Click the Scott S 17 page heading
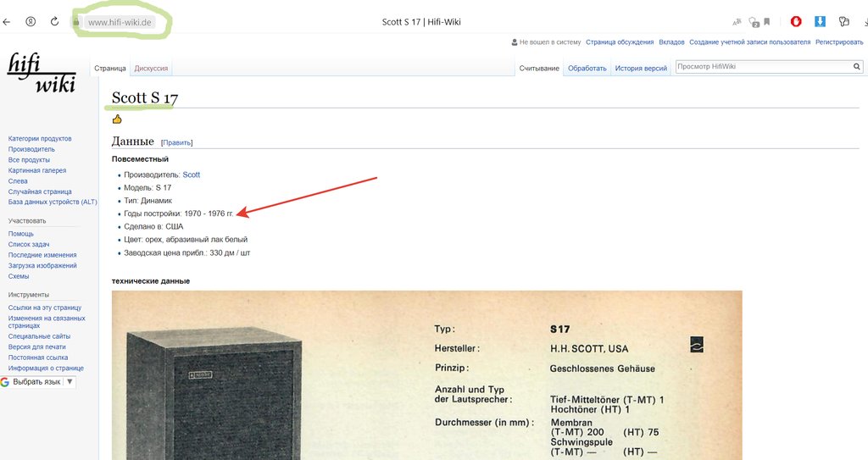The width and height of the screenshot is (868, 460). [x=145, y=97]
